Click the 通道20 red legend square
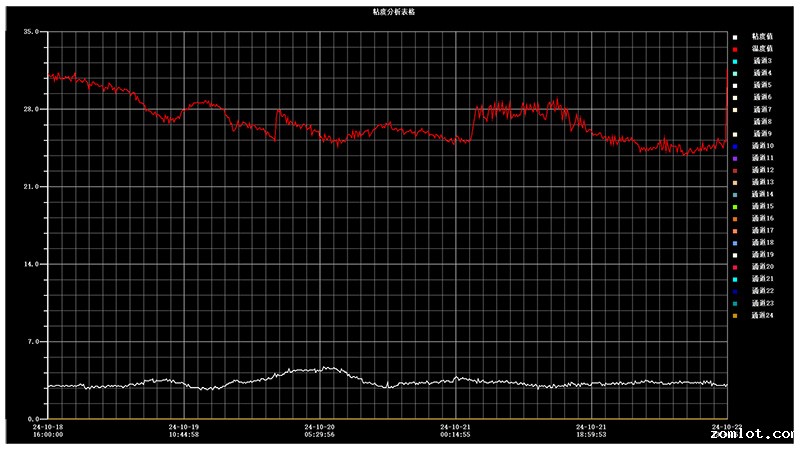This screenshot has width=800, height=450. 734,267
